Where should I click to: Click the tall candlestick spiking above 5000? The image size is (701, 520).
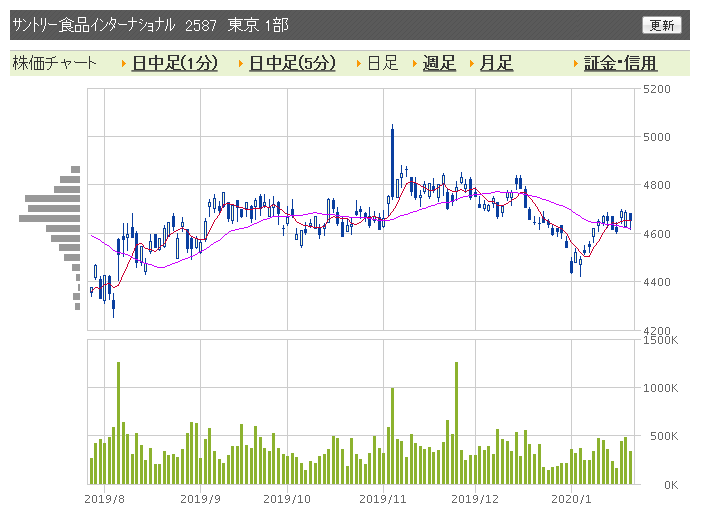tap(393, 161)
